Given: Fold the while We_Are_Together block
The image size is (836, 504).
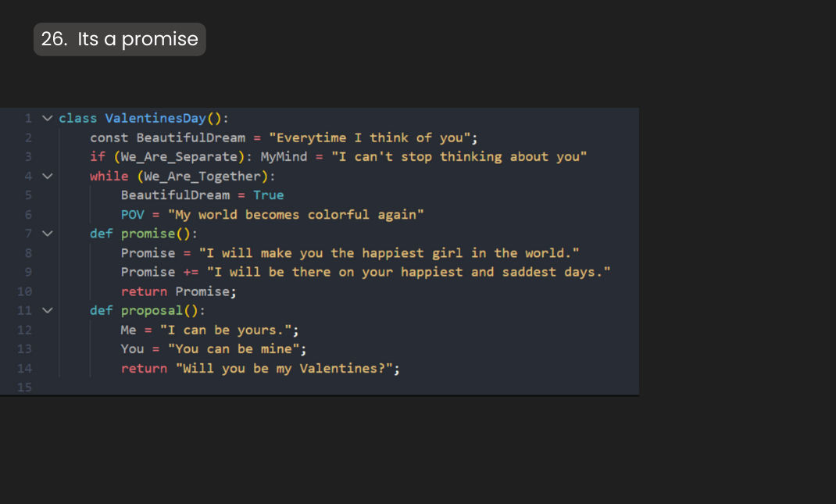Looking at the screenshot, I should [x=47, y=177].
